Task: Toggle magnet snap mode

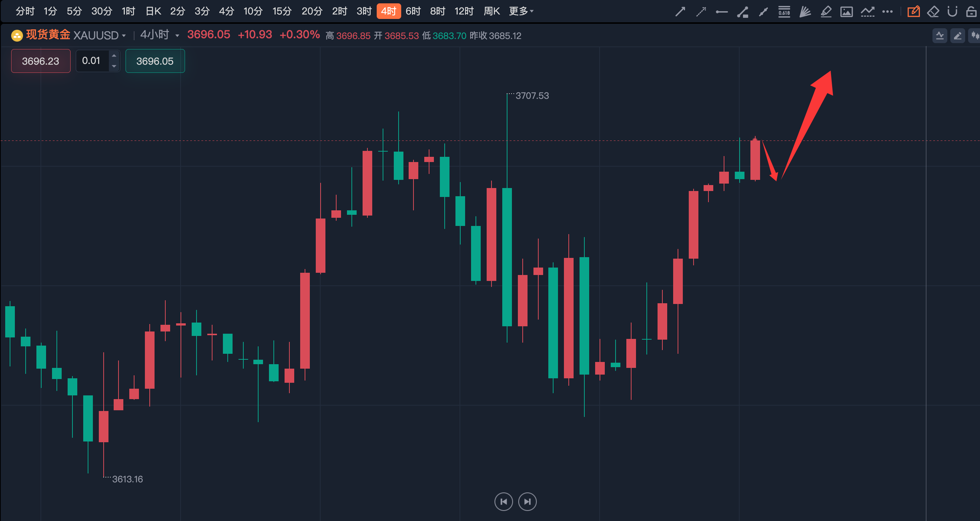Action: click(952, 12)
